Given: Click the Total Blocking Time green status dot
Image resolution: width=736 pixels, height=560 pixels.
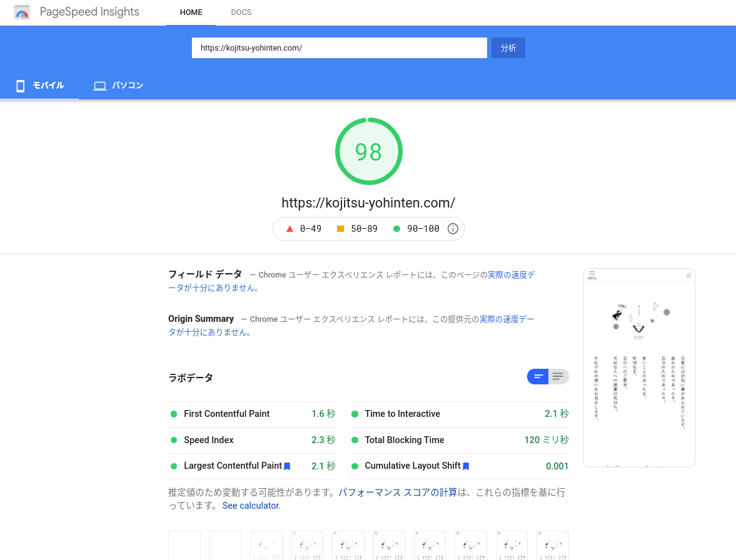Looking at the screenshot, I should coord(355,440).
